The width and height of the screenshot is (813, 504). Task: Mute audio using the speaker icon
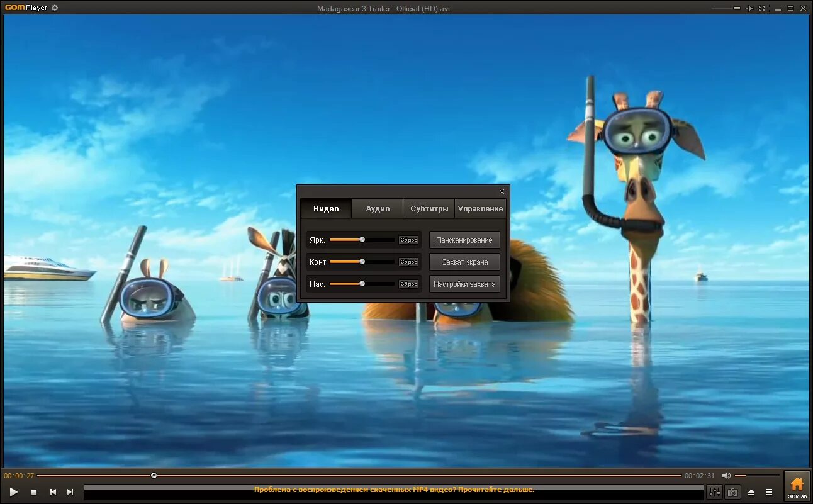pyautogui.click(x=726, y=476)
